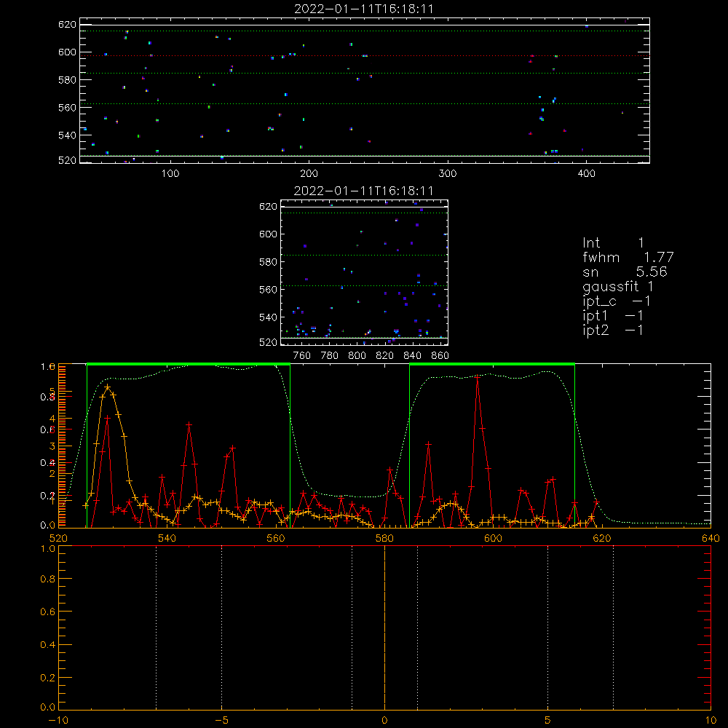Select the 'ipt2 -1' readout
The height and width of the screenshot is (728, 728).
click(613, 330)
